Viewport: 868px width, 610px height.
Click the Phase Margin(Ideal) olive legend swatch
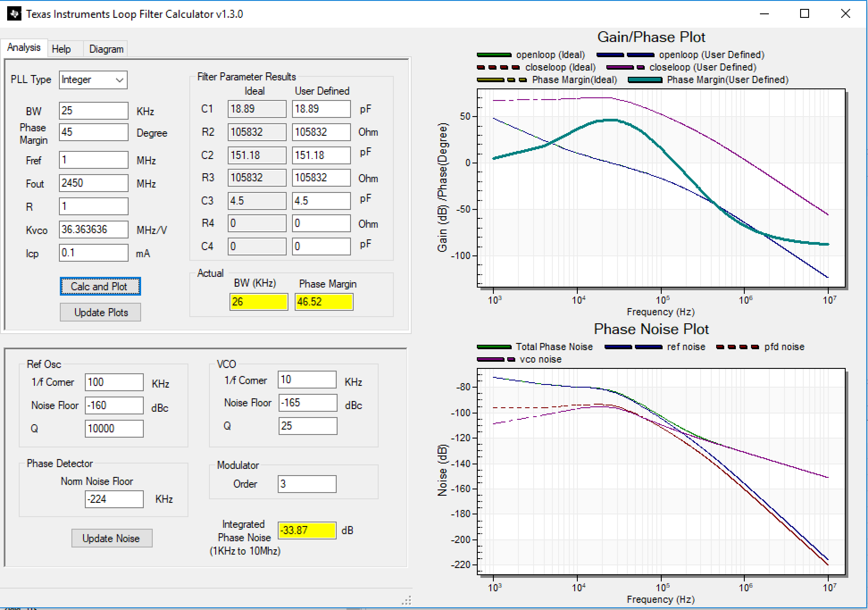coord(502,80)
